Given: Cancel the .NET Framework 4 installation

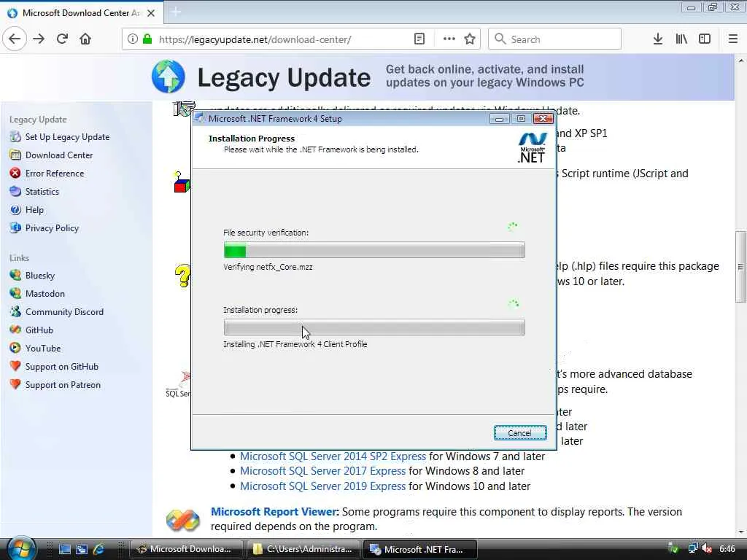Looking at the screenshot, I should (x=519, y=433).
